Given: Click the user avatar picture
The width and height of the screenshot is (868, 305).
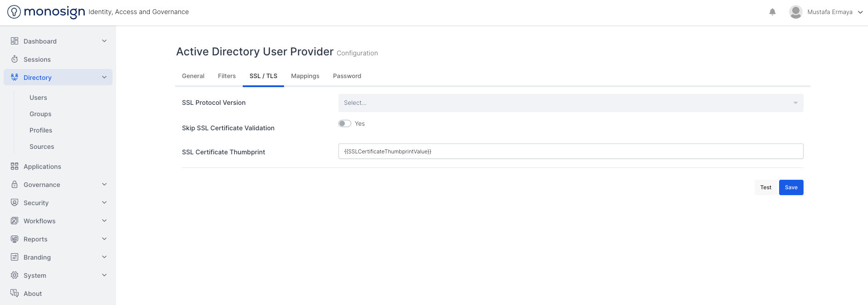Looking at the screenshot, I should pyautogui.click(x=795, y=12).
